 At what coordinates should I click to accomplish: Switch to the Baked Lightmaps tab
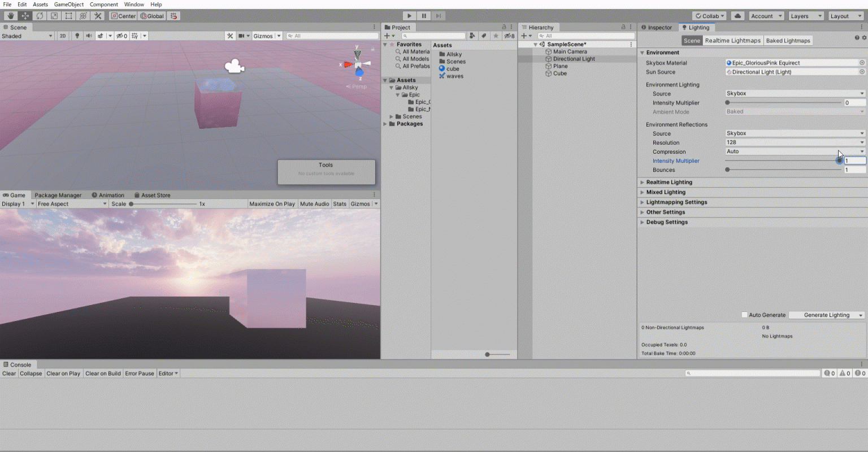788,40
